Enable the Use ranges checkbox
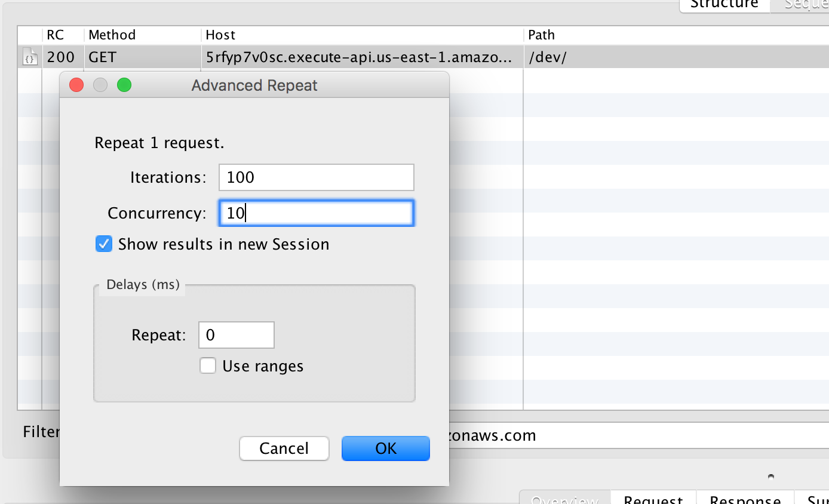Image resolution: width=829 pixels, height=504 pixels. pos(208,365)
